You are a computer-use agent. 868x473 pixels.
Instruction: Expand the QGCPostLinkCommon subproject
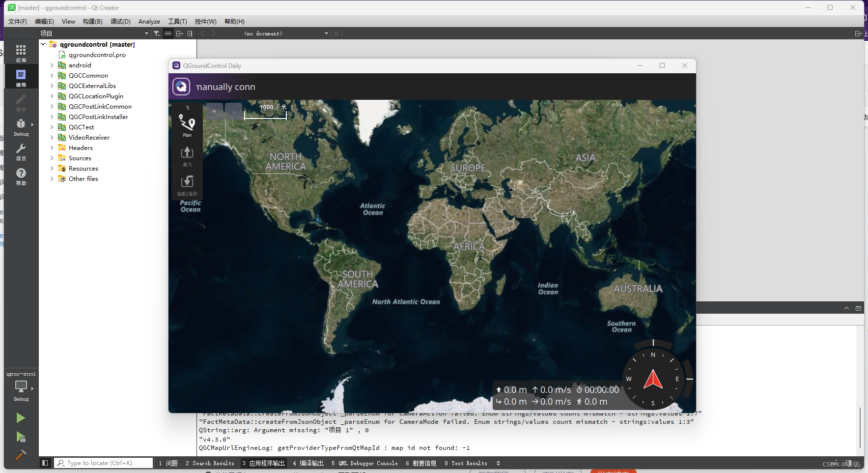click(52, 106)
